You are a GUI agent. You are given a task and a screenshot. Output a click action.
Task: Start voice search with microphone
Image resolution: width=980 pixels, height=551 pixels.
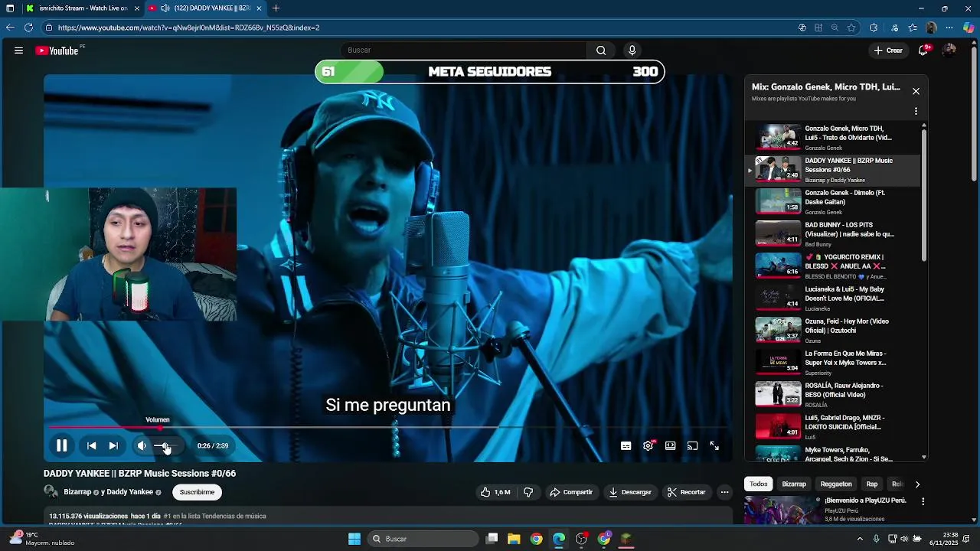point(632,51)
